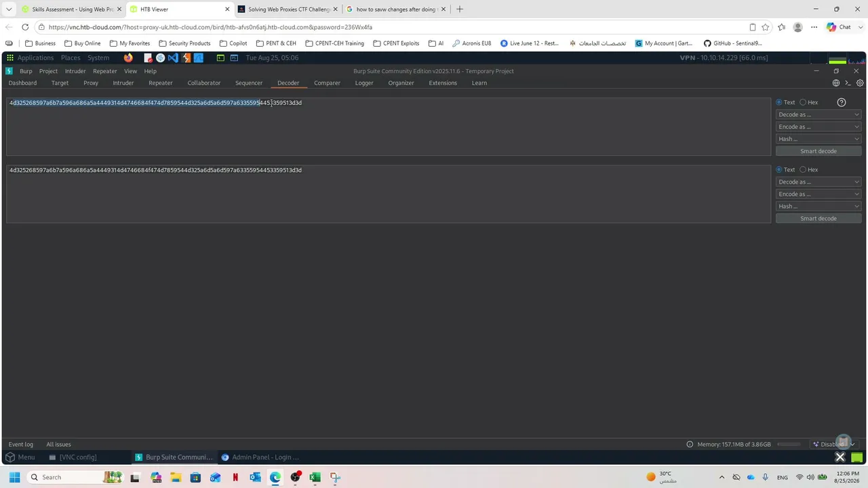Click the Edge icon in taskbar
Viewport: 868px width, 488px height.
(275, 477)
